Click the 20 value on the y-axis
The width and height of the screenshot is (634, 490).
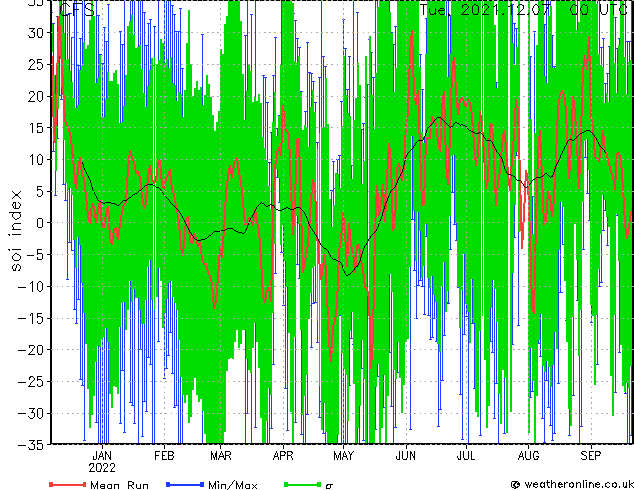point(35,96)
